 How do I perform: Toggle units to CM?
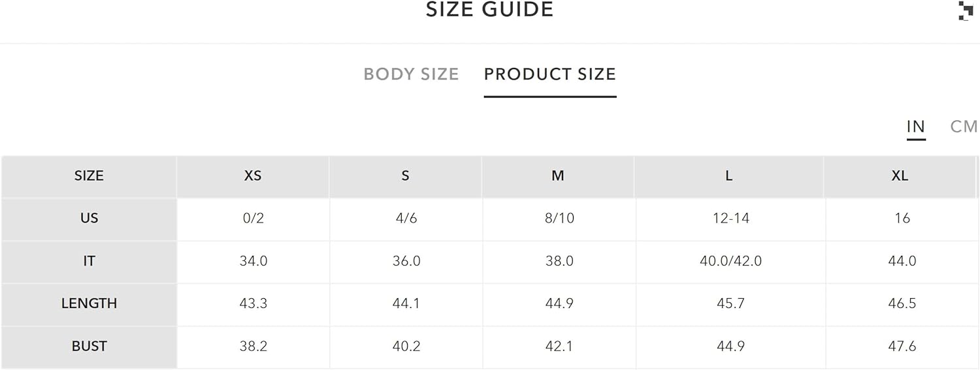click(x=964, y=127)
